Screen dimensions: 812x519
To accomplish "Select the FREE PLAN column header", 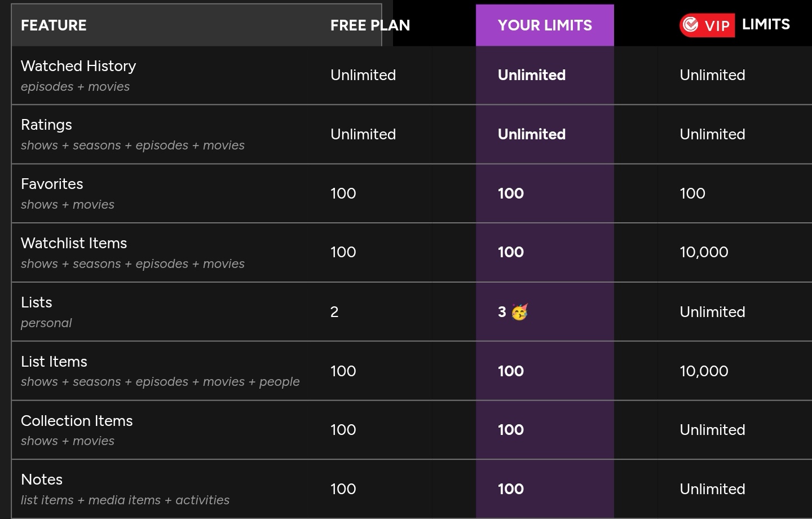I will [x=370, y=25].
